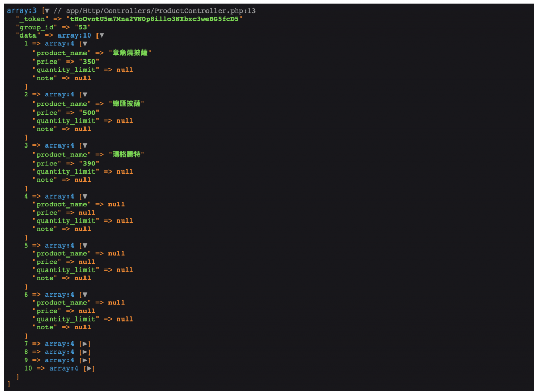This screenshot has width=534, height=392.
Task: Click the "group_id" key
Action: [37, 27]
